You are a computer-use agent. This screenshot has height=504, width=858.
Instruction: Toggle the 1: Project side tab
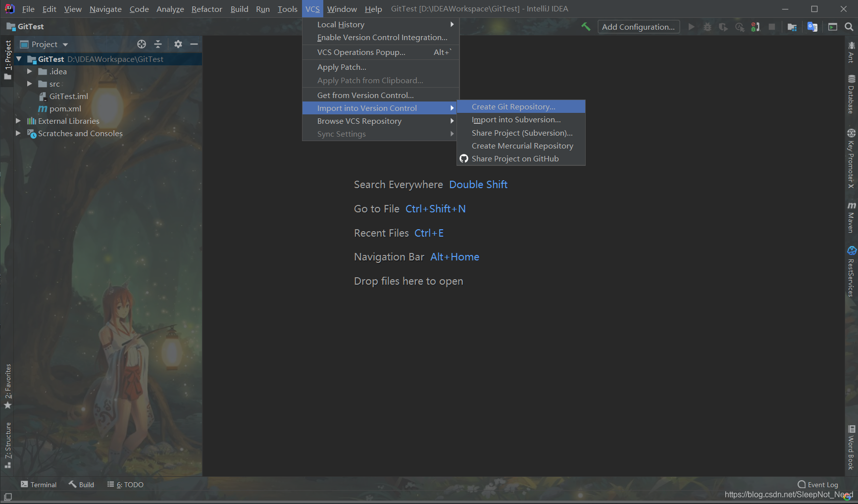click(x=7, y=59)
